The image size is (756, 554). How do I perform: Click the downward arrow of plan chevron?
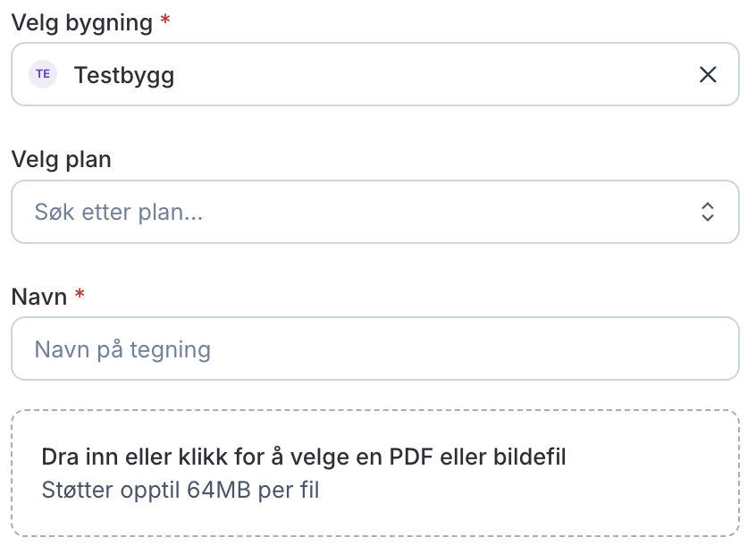click(708, 217)
